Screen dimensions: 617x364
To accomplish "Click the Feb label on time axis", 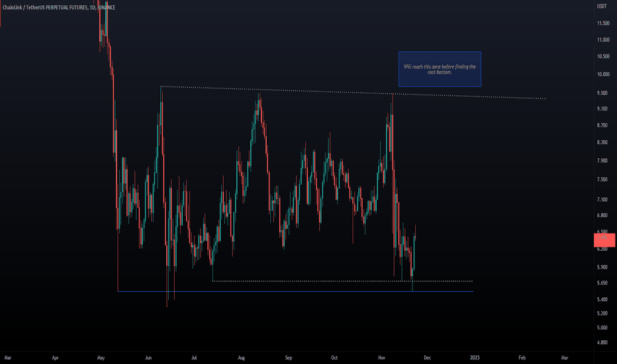I will (522, 357).
